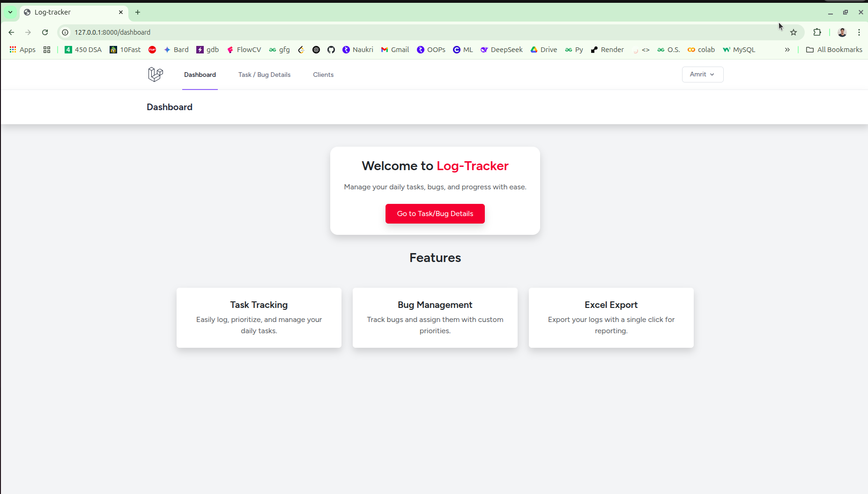
Task: Open the colab bookmark
Action: 701,50
